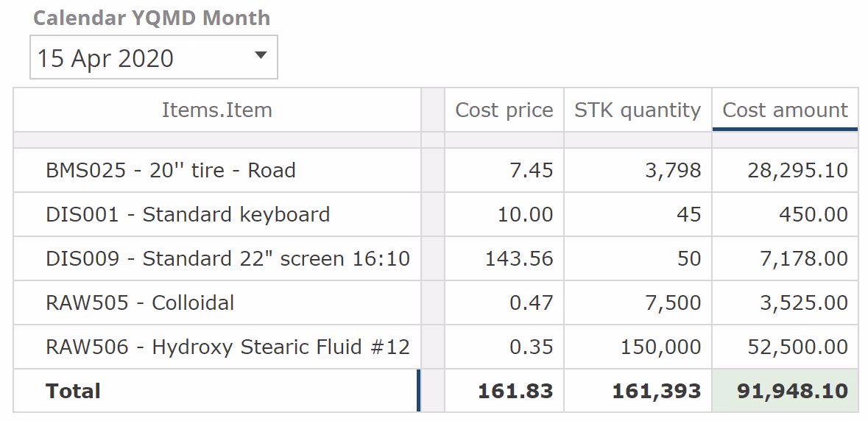Select the total STK quantity 161,393
The width and height of the screenshot is (868, 421).
coord(656,392)
